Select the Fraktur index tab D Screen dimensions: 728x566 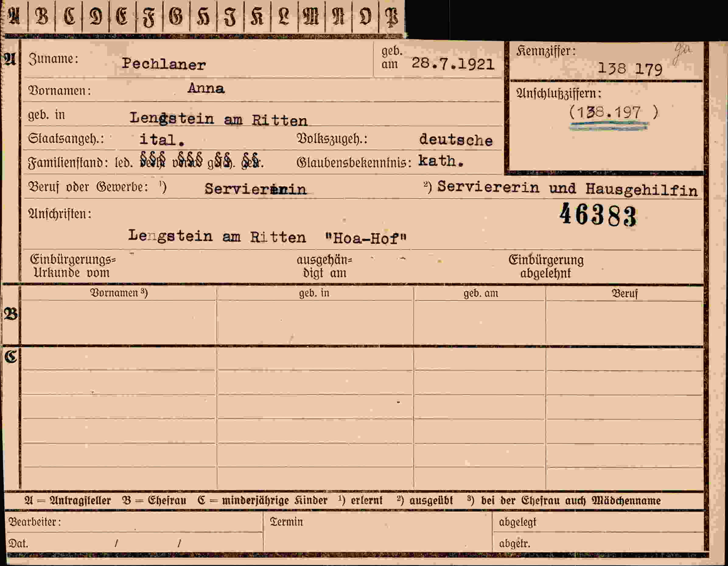(96, 17)
